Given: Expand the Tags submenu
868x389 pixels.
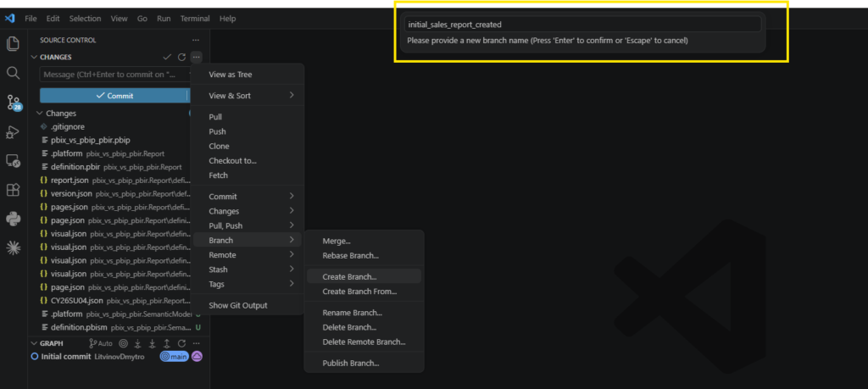Looking at the screenshot, I should pyautogui.click(x=248, y=284).
